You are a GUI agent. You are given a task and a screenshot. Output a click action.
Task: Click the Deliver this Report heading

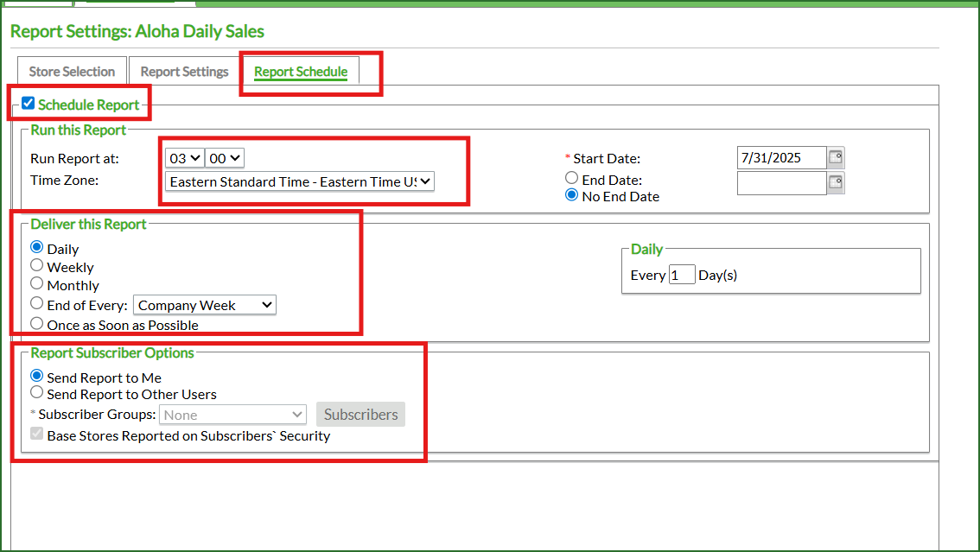(88, 225)
